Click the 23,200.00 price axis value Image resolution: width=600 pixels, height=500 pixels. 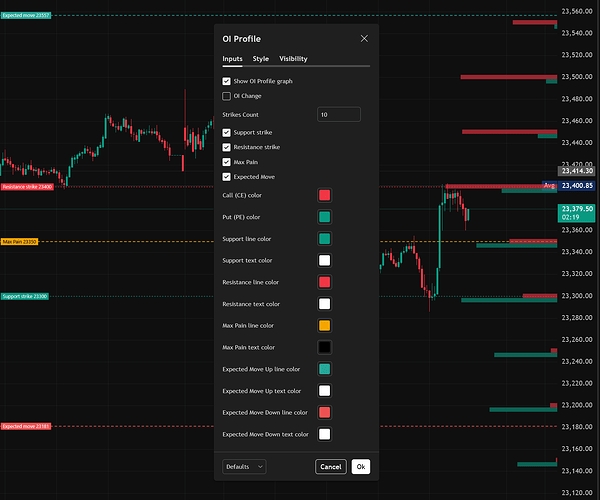[x=577, y=405]
